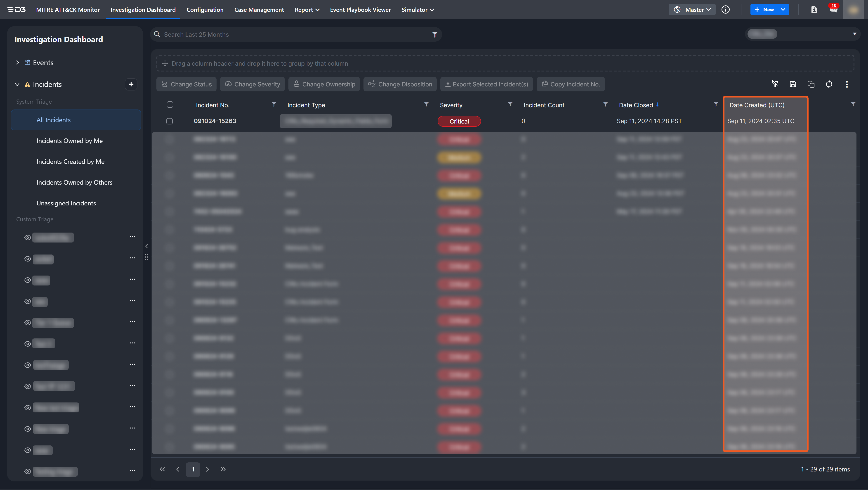
Task: Expand the Events tree section
Action: coord(17,62)
